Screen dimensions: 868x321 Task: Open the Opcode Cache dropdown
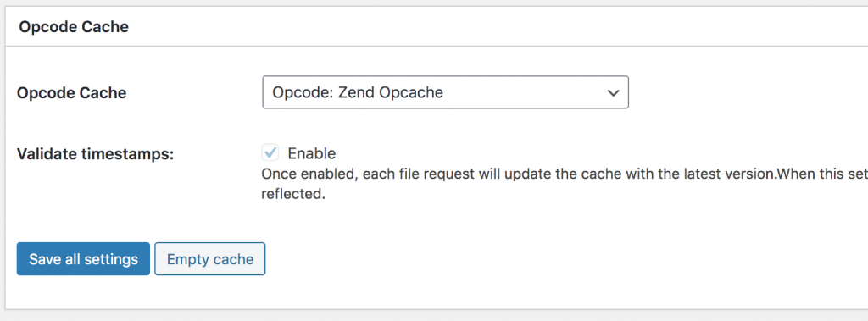pyautogui.click(x=445, y=92)
